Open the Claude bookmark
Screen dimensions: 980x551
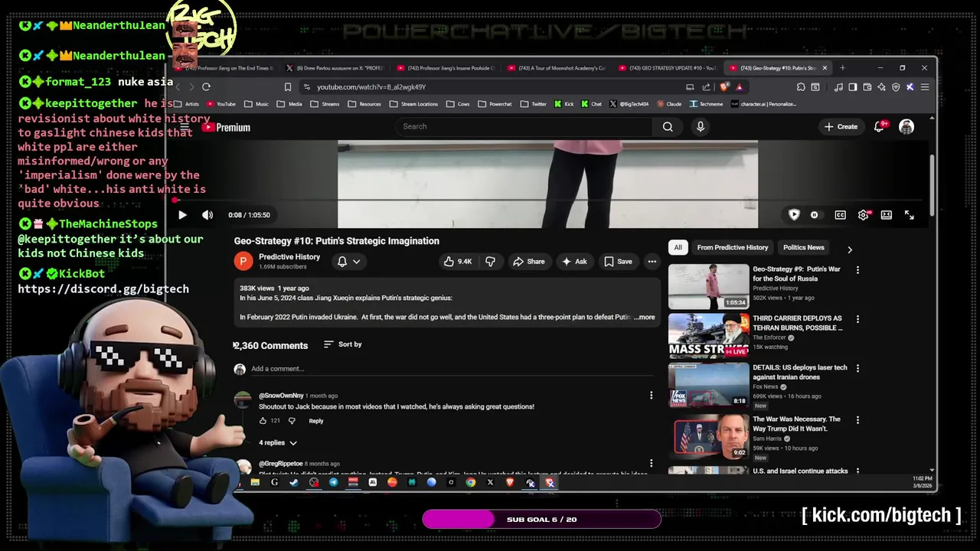(668, 104)
